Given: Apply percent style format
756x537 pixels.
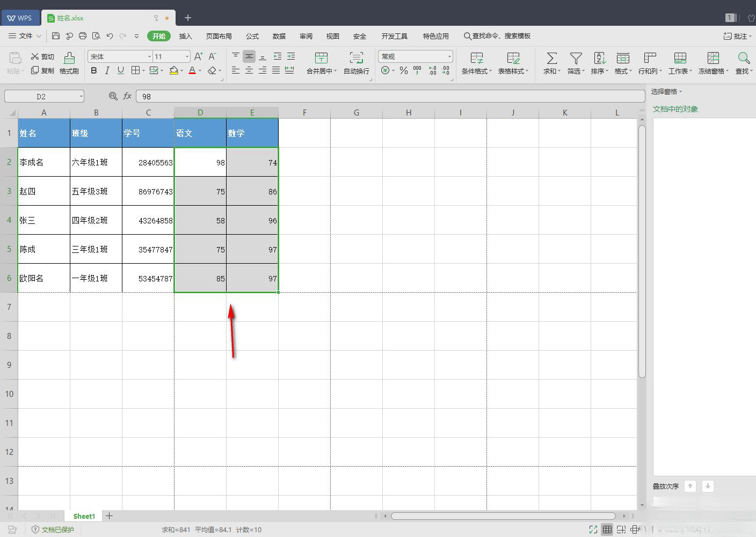Looking at the screenshot, I should (x=404, y=70).
